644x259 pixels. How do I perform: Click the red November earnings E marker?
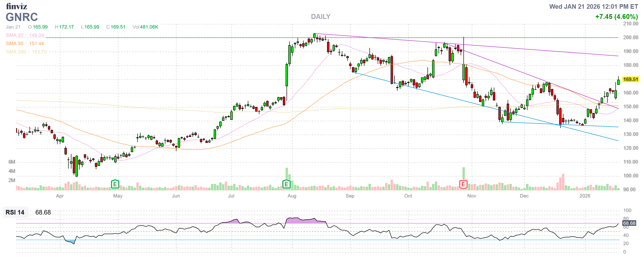pos(463,185)
